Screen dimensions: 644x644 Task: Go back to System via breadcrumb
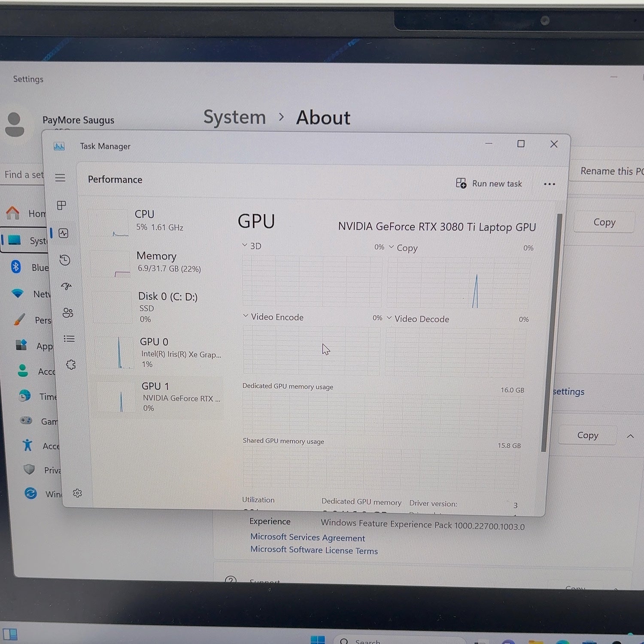(234, 117)
